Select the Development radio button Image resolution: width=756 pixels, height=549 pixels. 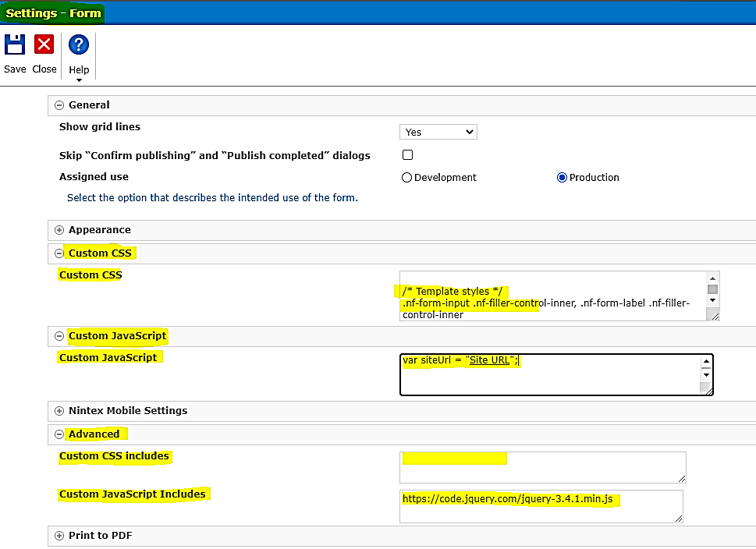406,177
